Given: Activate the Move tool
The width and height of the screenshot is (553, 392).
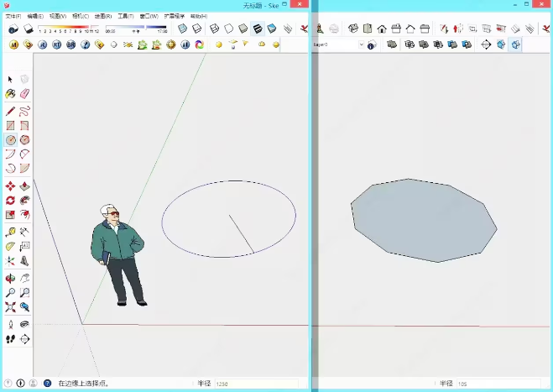Looking at the screenshot, I should click(x=10, y=186).
